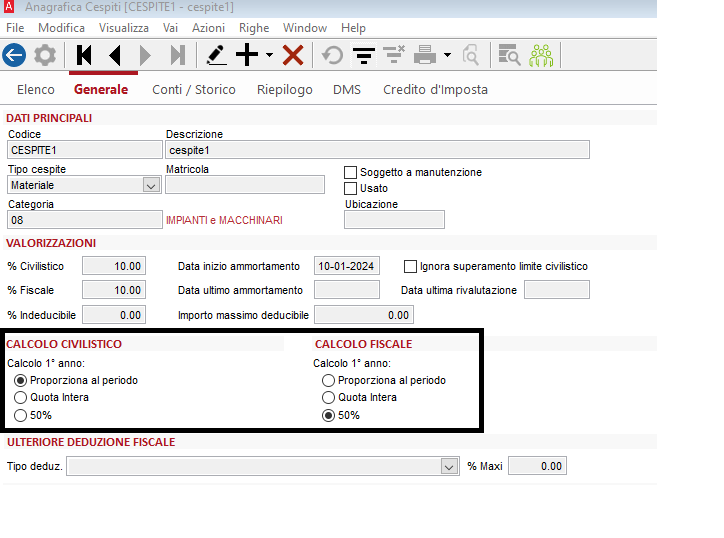Screen dimensions: 724x538
Task: Toggle Ignora superamento limite civilistico checkbox
Action: pos(410,266)
